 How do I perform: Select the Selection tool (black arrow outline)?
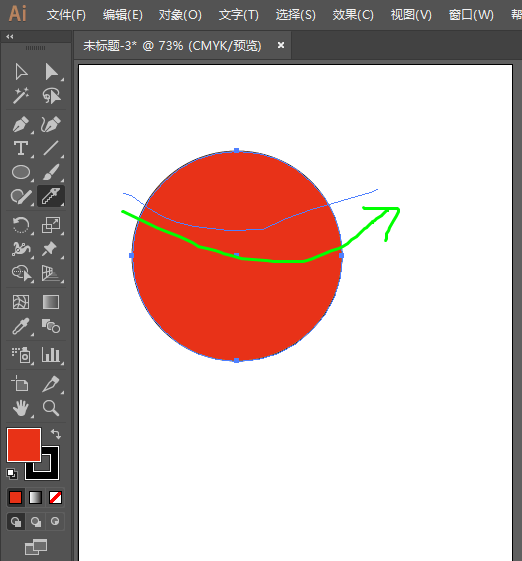coord(21,72)
